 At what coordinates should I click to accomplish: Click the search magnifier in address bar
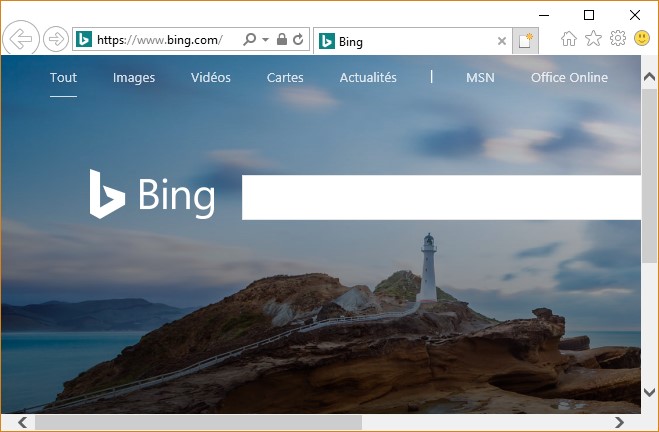click(250, 40)
